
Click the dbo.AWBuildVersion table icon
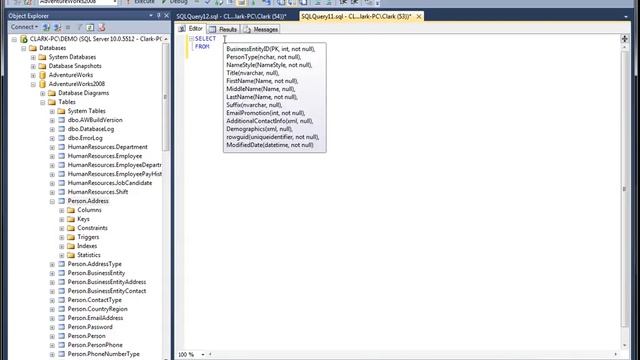62,120
